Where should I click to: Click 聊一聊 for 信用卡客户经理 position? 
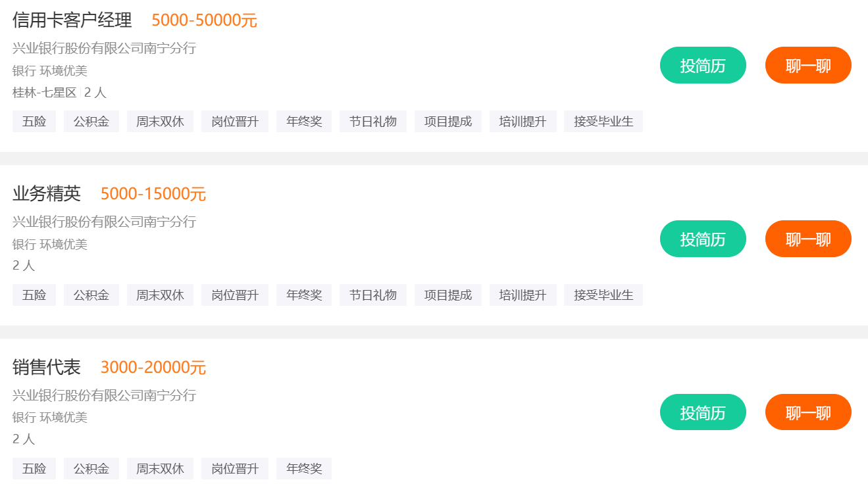tap(807, 65)
